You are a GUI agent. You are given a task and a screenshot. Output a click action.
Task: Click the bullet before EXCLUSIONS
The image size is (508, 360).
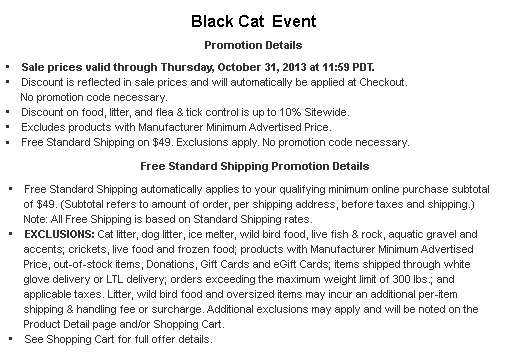11,234
